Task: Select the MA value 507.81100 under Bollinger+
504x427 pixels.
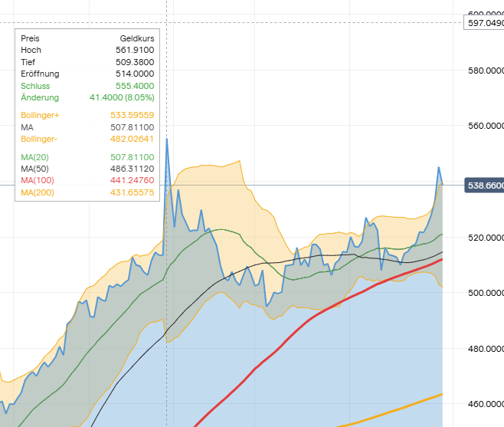Action: [132, 127]
